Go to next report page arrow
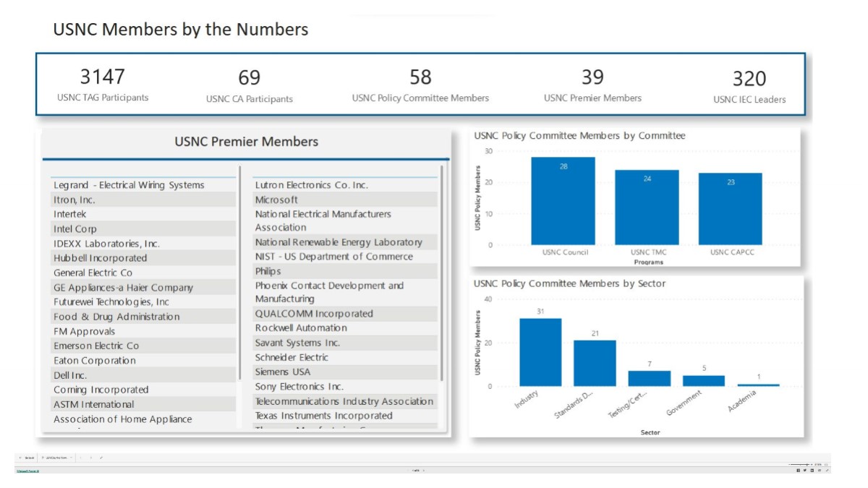Viewport: 868px width, 488px height. 424,471
